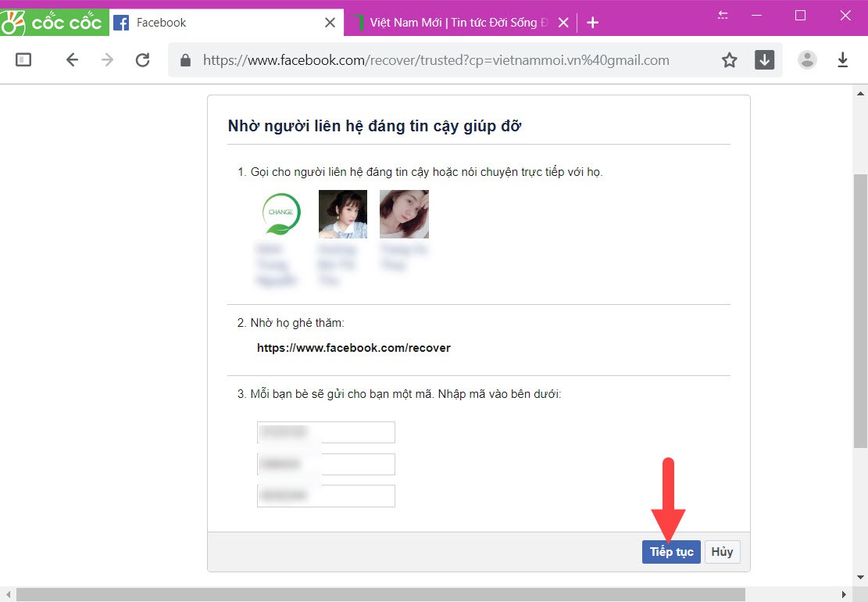Switch to the Việt Nam Mới tab
Image resolution: width=868 pixels, height=602 pixels.
460,23
